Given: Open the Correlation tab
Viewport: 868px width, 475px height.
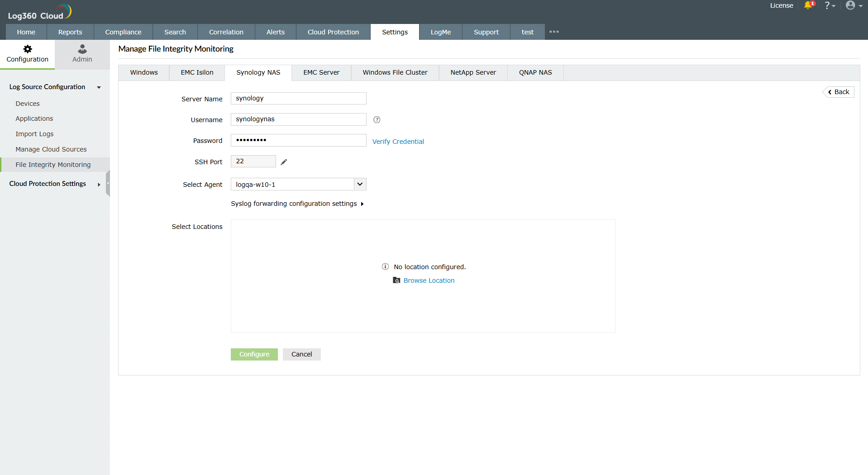Looking at the screenshot, I should [226, 32].
